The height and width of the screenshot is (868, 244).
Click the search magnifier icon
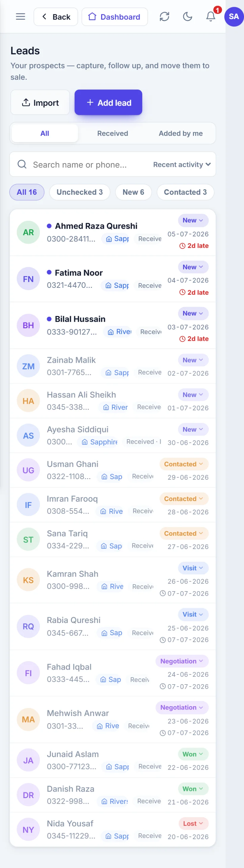click(22, 164)
